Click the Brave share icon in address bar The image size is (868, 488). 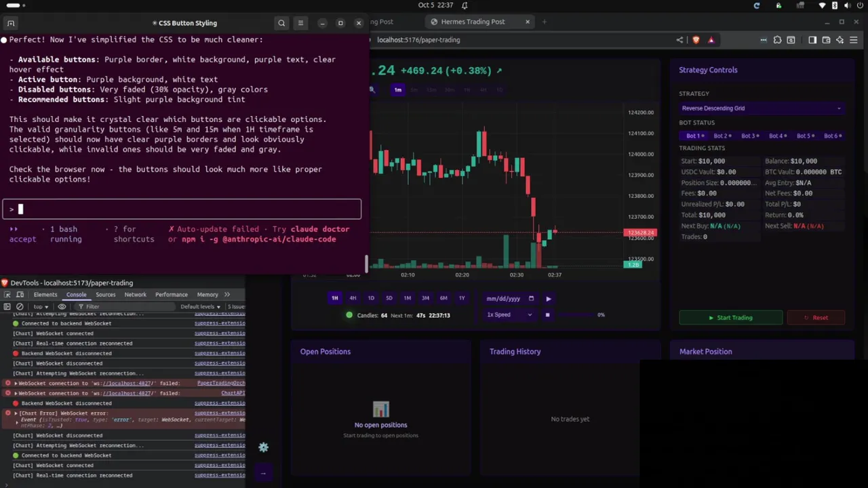pos(679,40)
